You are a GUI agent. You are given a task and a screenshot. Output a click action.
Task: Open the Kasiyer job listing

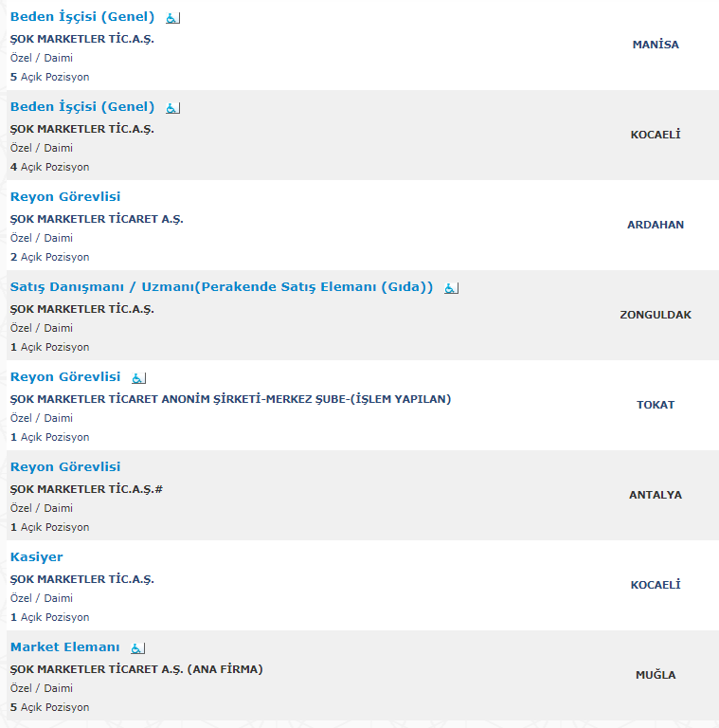(37, 557)
